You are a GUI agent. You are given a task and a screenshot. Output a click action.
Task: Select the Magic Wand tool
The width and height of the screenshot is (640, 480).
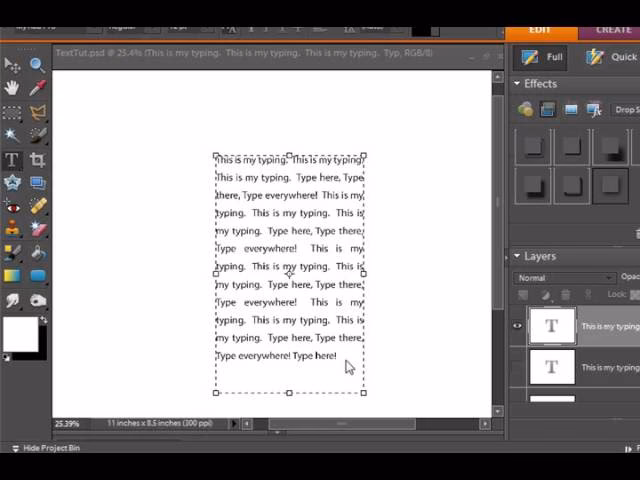click(x=12, y=135)
